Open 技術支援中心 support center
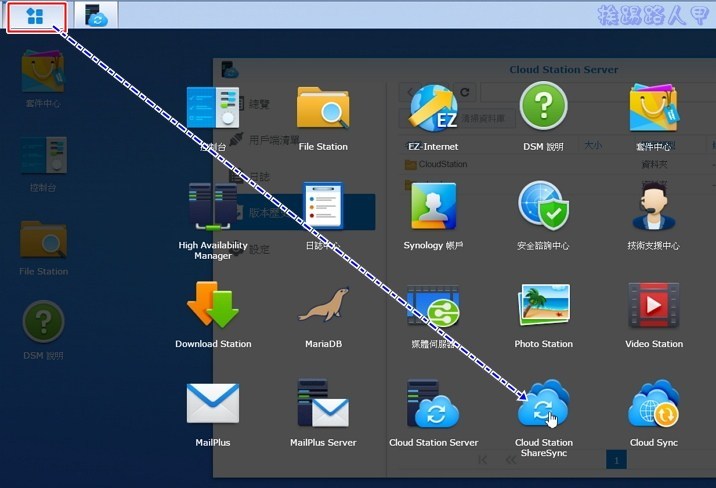This screenshot has width=716, height=488. click(654, 208)
